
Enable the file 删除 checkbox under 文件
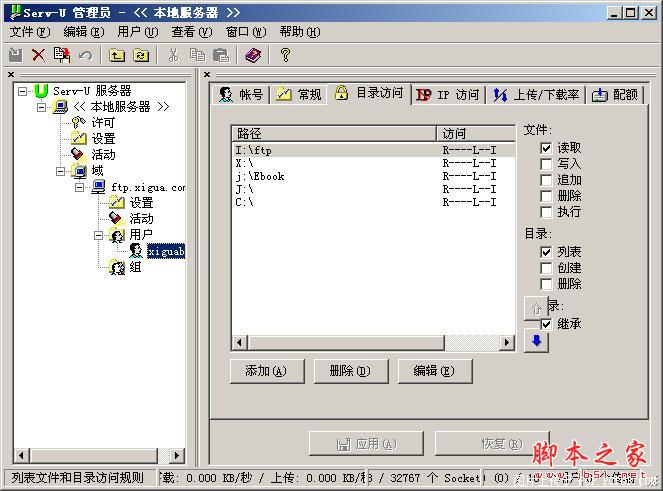(x=546, y=196)
